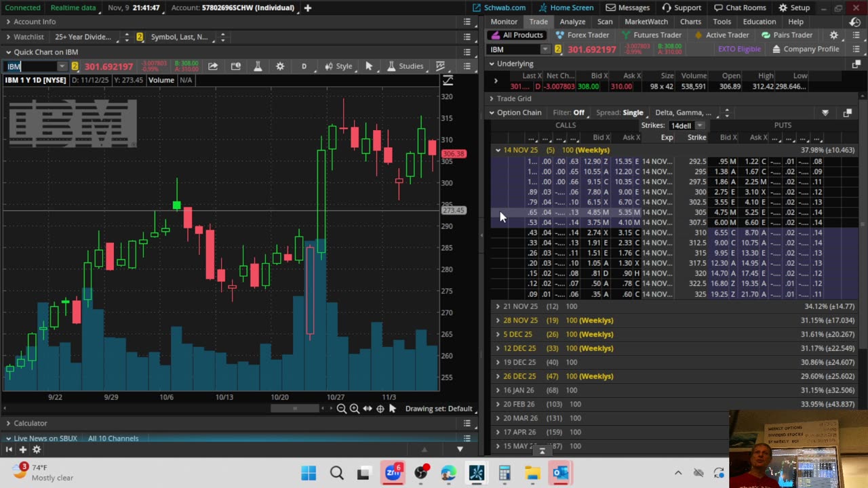This screenshot has height=488, width=868.
Task: Open the Option Chain down-arrow menu
Action: [825, 113]
